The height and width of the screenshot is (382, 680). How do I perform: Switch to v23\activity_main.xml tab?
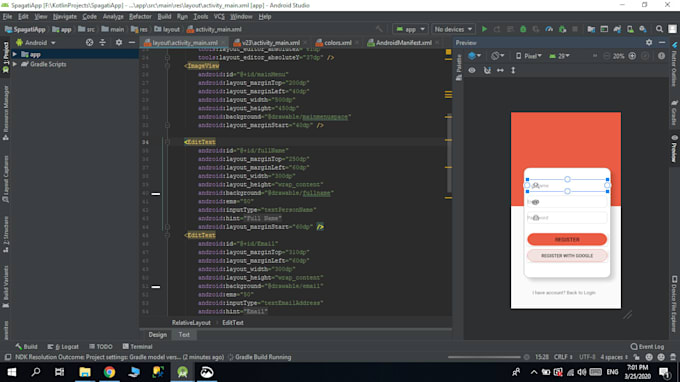tap(271, 42)
